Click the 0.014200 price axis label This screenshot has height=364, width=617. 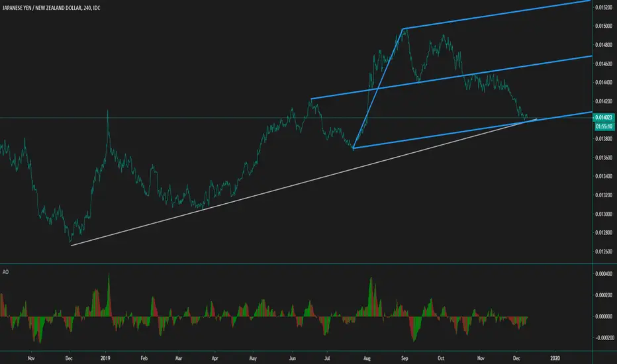(604, 101)
